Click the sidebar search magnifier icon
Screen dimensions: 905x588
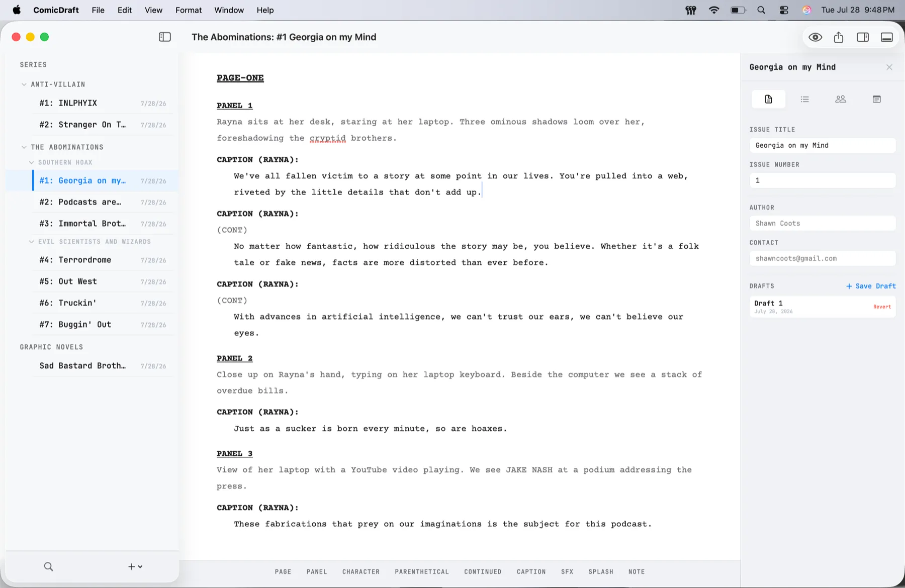click(x=48, y=566)
